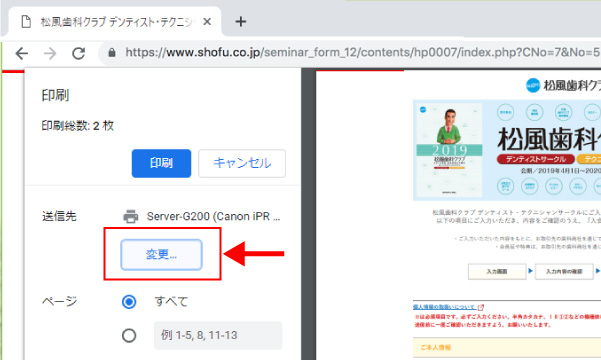Close the 松風歯科クラブ tab
Viewport: 601px width, 360px height.
[207, 22]
